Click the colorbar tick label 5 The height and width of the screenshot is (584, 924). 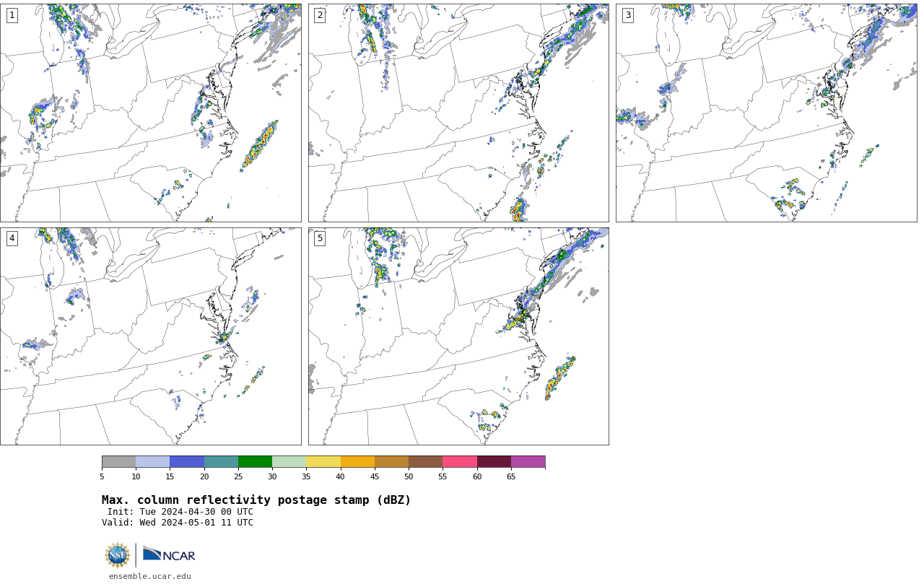[102, 476]
